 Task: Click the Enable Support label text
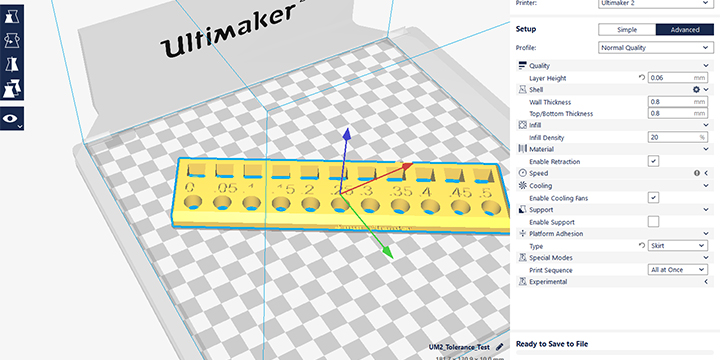click(552, 222)
